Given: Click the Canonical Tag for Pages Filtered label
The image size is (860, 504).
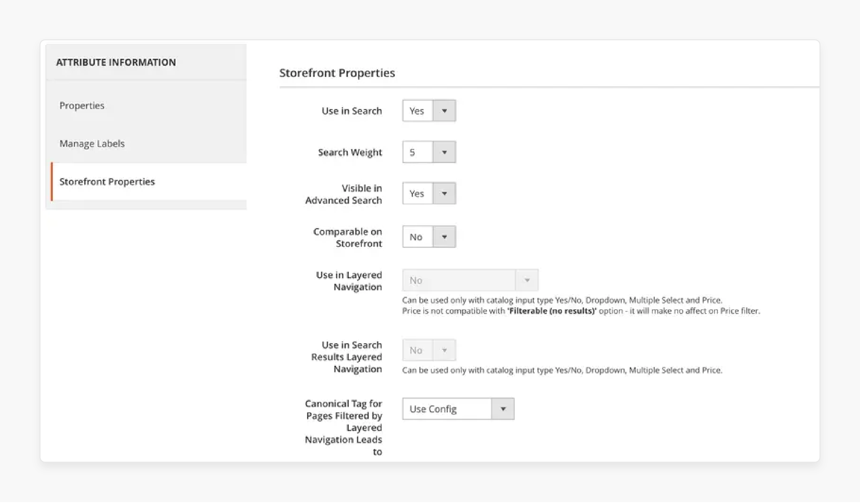Looking at the screenshot, I should click(x=343, y=427).
